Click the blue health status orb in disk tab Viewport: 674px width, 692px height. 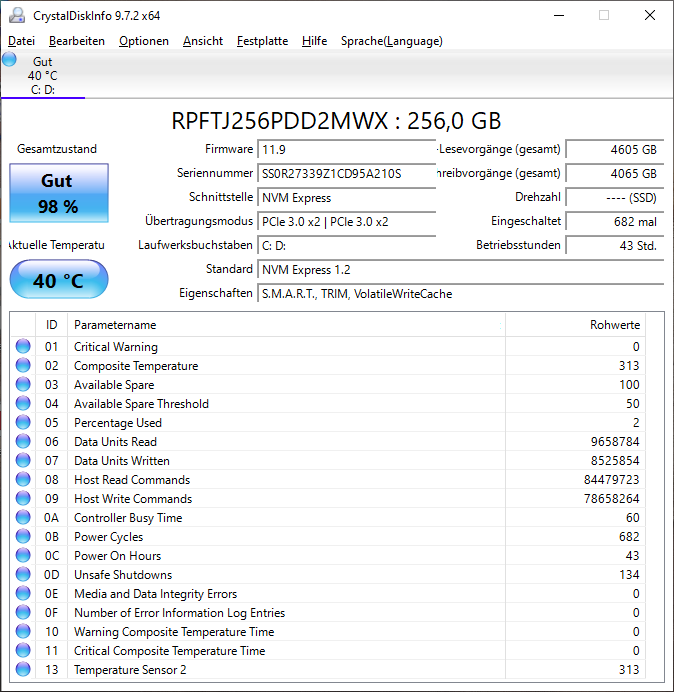click(9, 60)
